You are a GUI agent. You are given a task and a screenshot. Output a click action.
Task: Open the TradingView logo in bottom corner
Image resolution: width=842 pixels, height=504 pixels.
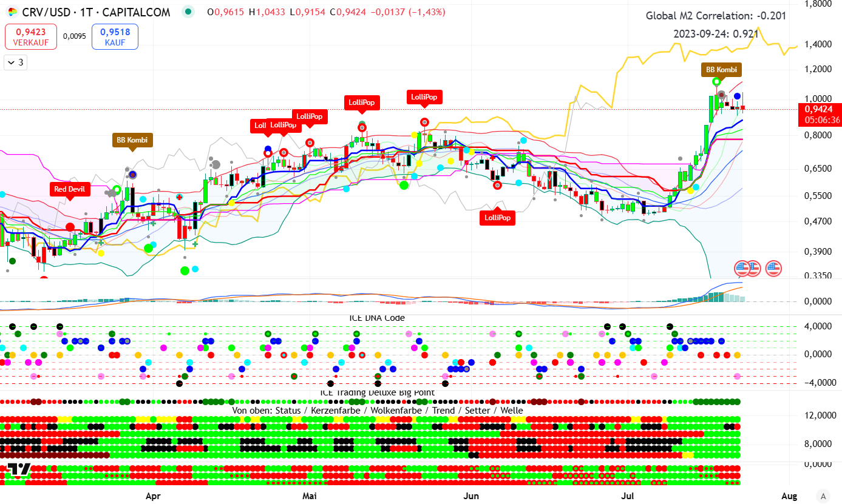[19, 470]
